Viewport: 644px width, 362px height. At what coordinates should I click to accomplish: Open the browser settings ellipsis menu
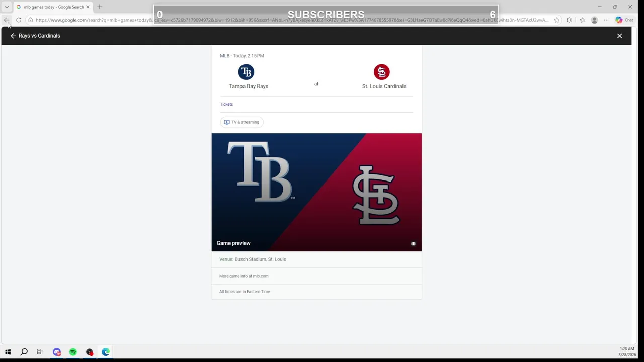(x=606, y=20)
